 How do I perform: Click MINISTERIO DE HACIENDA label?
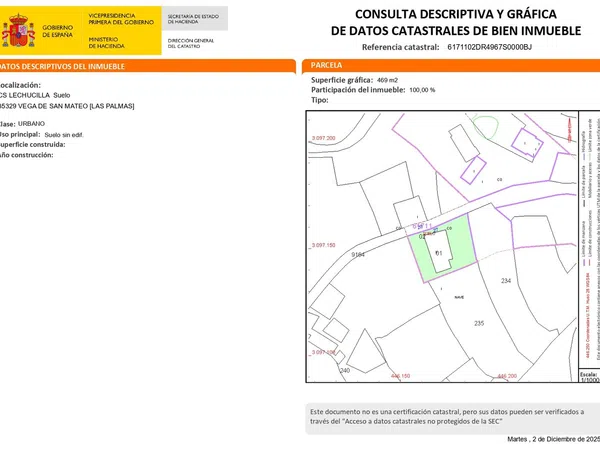(x=106, y=42)
